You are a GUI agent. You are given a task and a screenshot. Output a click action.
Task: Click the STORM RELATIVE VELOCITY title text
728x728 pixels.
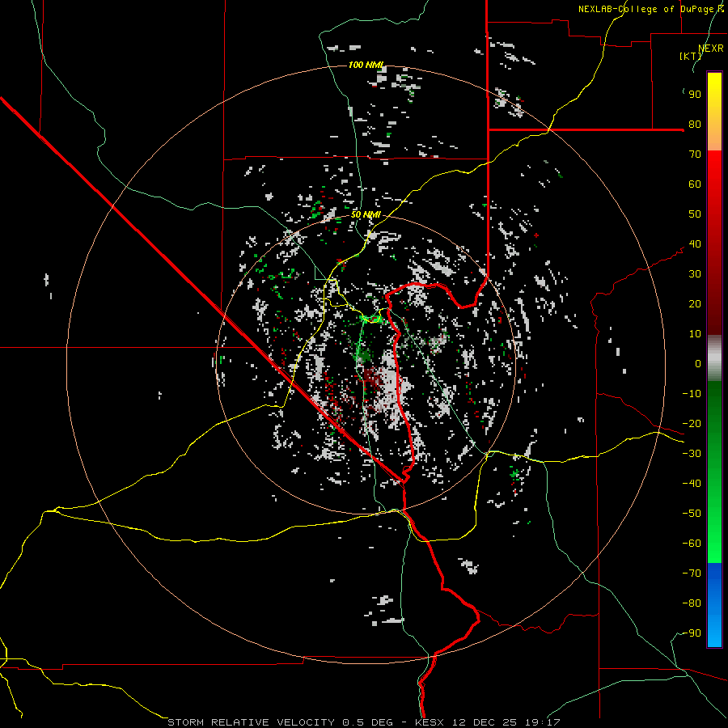pos(251,722)
